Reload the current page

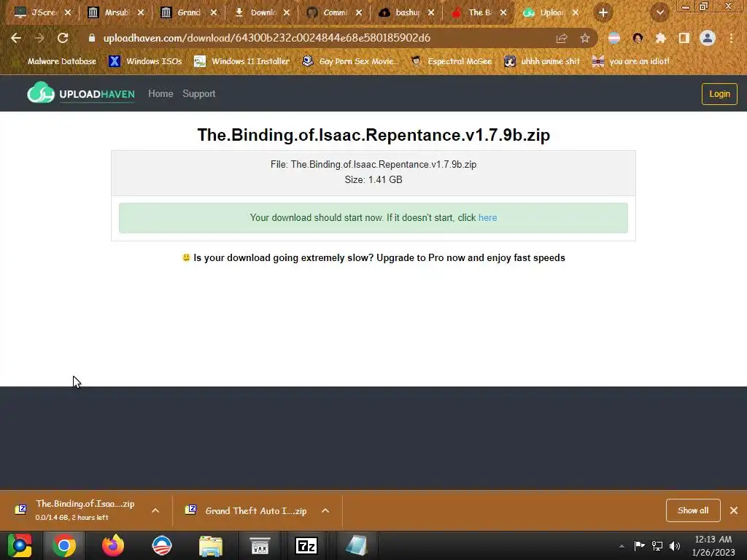(x=63, y=38)
